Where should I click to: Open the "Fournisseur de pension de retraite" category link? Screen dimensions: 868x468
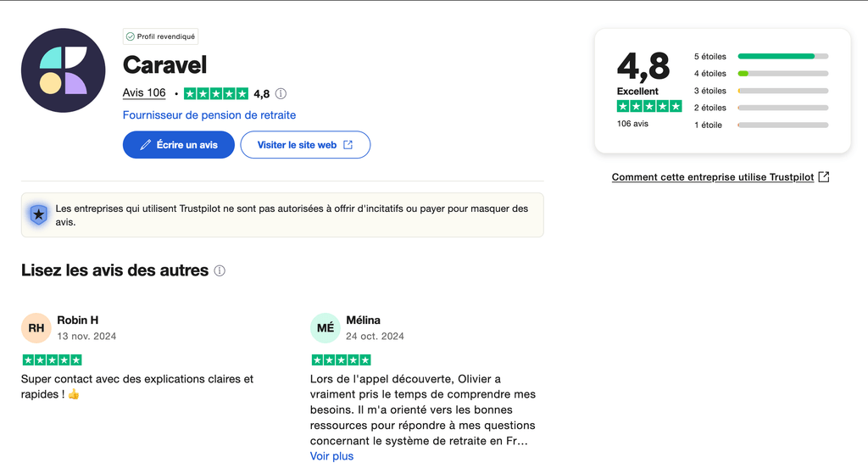click(209, 115)
